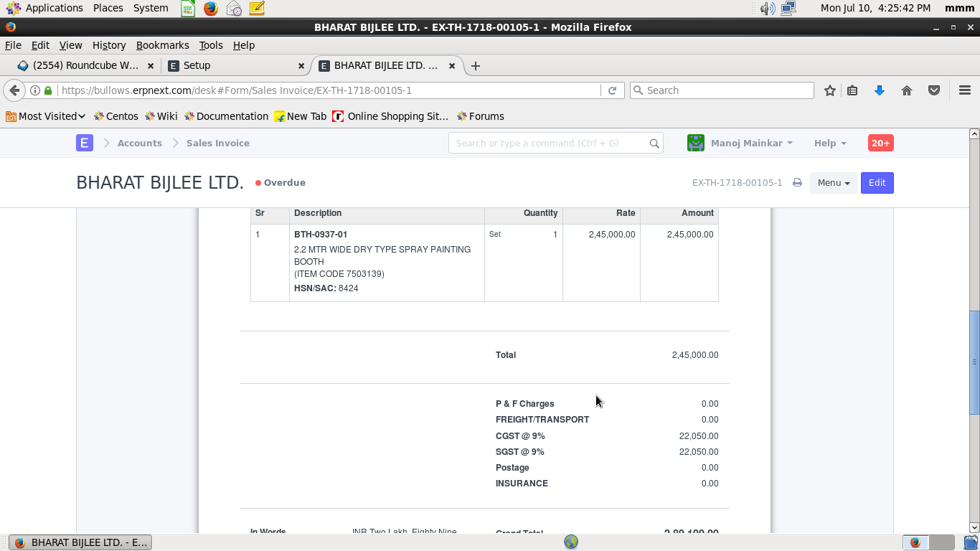Viewport: 980px width, 551px height.
Task: Click the page vertical scrollbar thumb
Action: [974, 362]
